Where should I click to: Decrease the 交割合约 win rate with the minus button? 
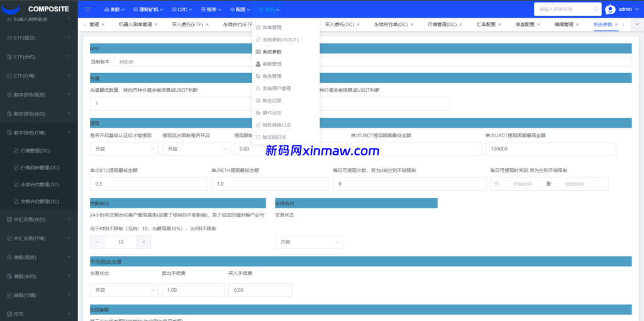97,242
